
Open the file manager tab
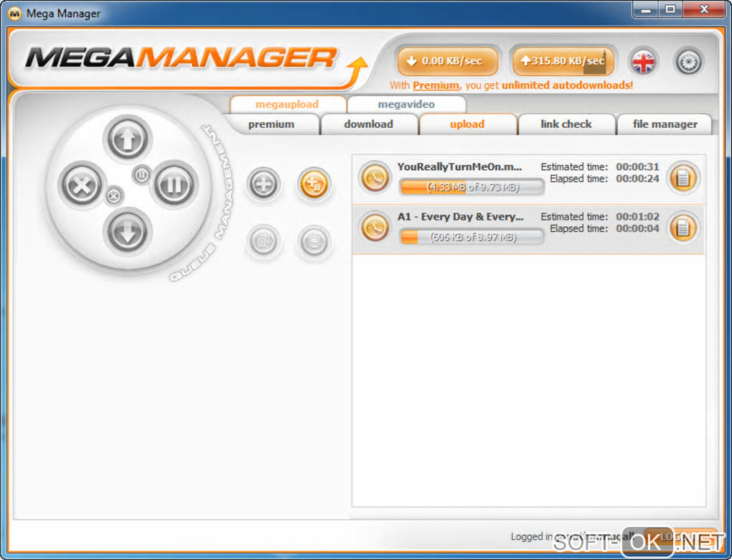(665, 124)
